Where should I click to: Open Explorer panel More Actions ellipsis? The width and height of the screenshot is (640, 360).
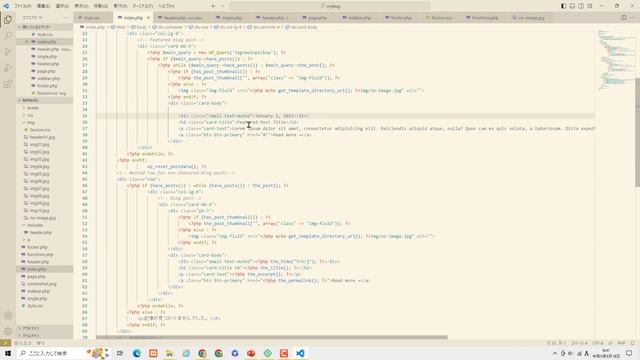(65, 18)
